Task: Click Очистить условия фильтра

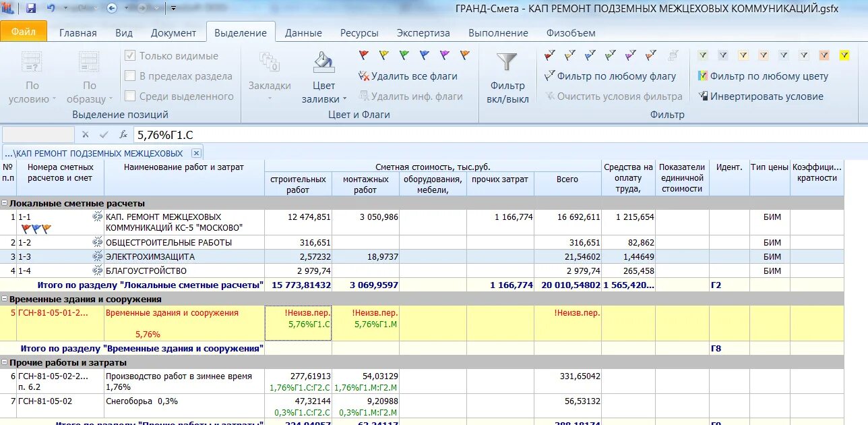Action: pos(613,96)
